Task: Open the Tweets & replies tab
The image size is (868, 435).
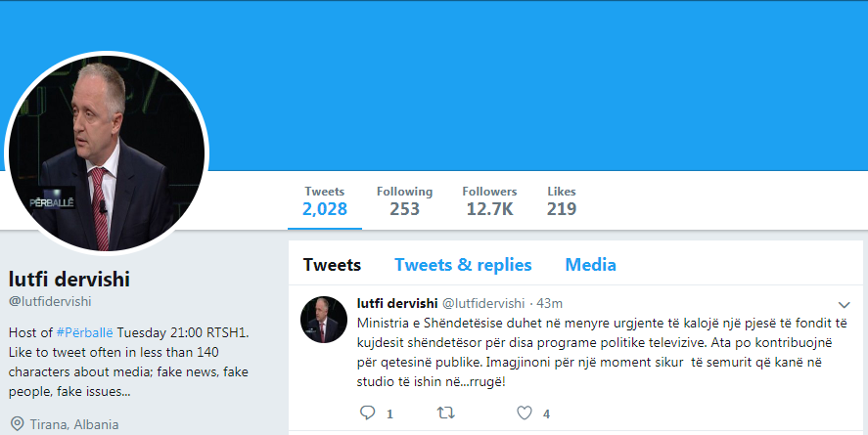Action: (463, 265)
